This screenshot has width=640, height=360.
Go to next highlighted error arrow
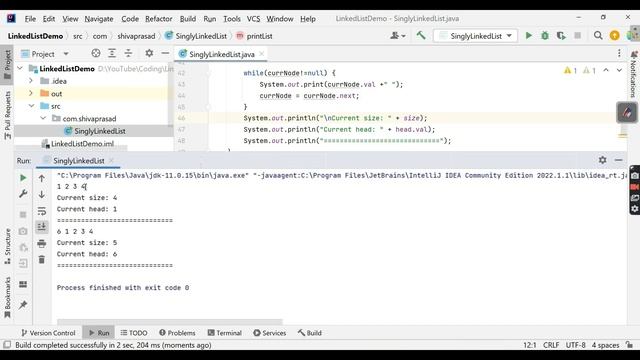pyautogui.click(x=619, y=70)
